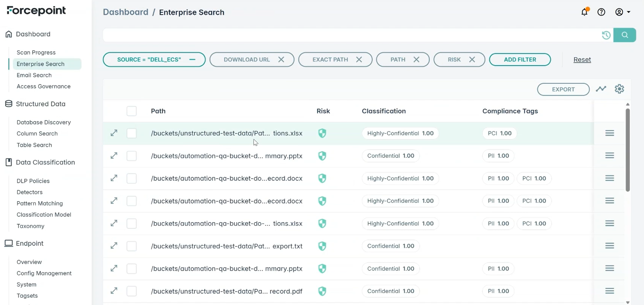Check the export.txt row checkbox
The height and width of the screenshot is (305, 644).
click(x=132, y=246)
